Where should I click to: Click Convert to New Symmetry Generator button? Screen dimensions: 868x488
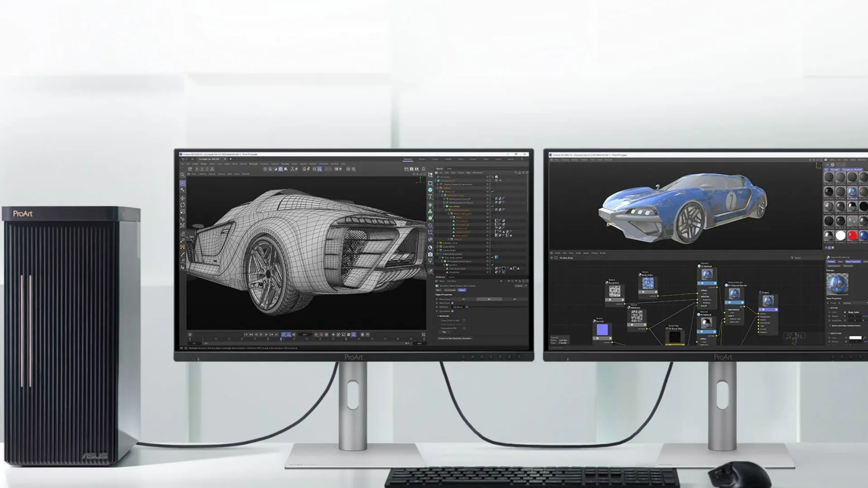point(455,338)
